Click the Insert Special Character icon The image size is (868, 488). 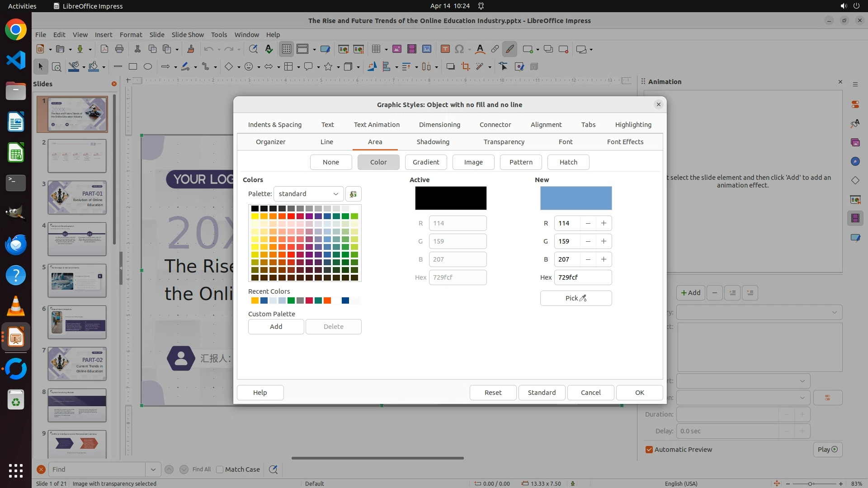click(459, 49)
